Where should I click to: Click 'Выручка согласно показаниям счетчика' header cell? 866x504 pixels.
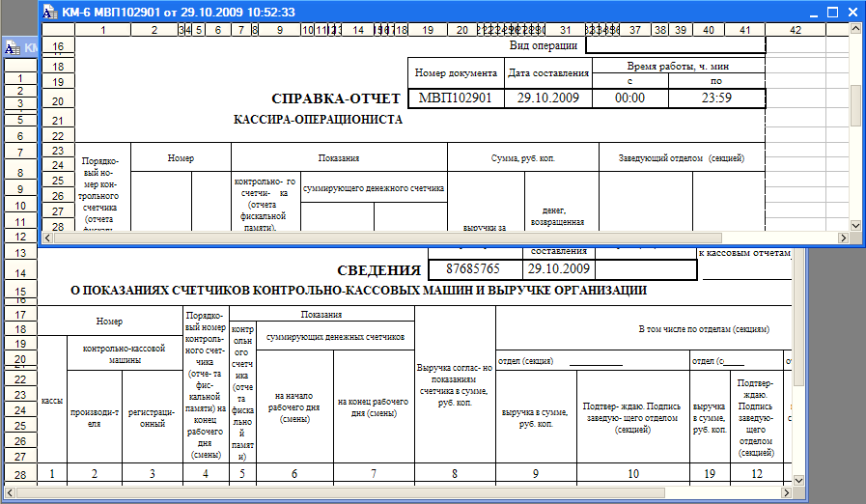[455, 384]
